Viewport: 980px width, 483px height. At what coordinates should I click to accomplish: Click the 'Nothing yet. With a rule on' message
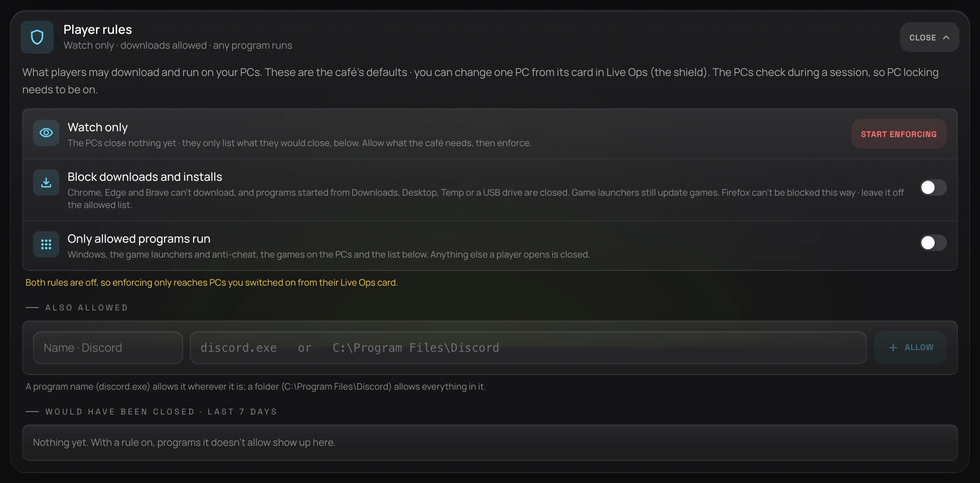click(x=184, y=443)
